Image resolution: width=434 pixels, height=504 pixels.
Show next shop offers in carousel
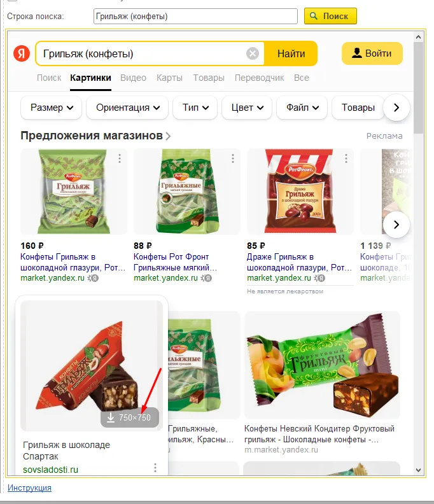[x=396, y=225]
